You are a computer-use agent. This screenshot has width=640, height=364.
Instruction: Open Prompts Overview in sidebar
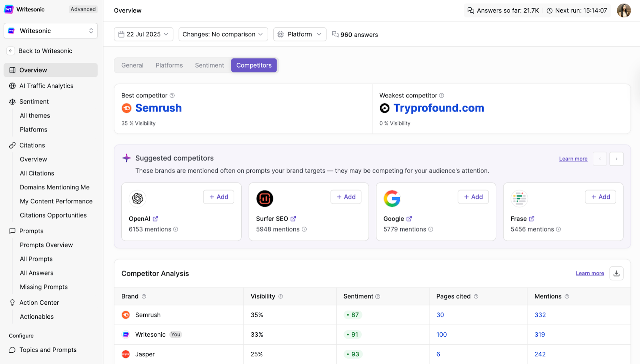46,245
